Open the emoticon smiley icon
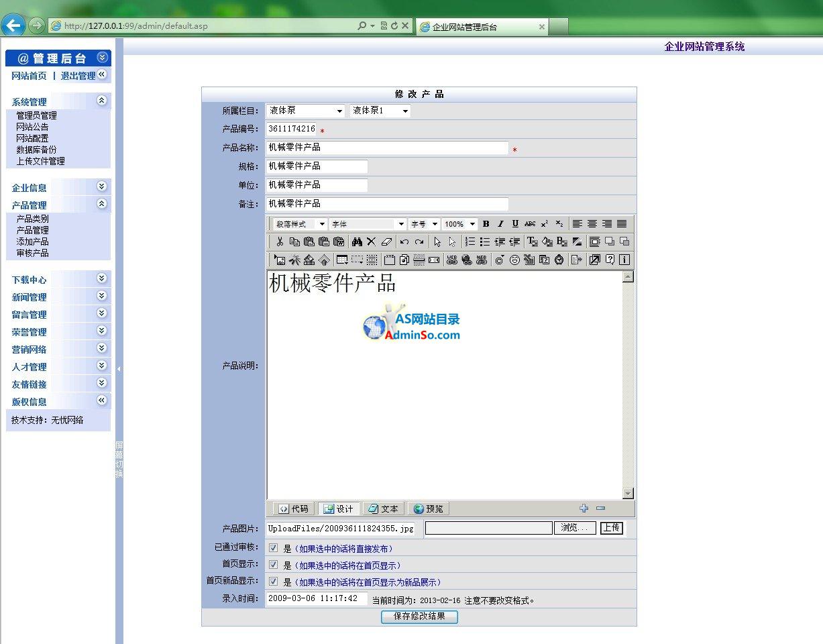This screenshot has height=644, width=823. 514,260
